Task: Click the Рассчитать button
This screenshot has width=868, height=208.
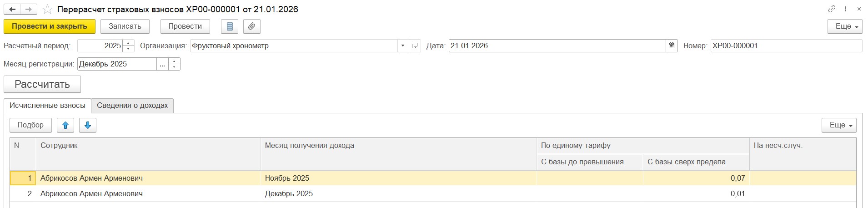Action: pyautogui.click(x=42, y=84)
